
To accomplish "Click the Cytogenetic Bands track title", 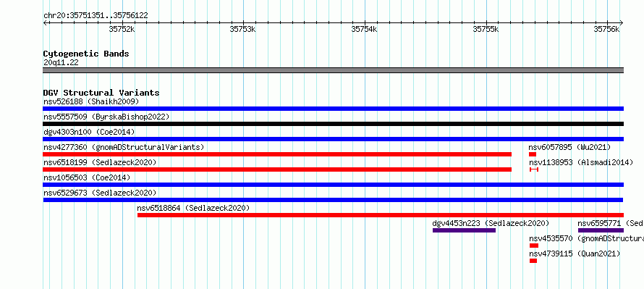I will click(x=86, y=54).
